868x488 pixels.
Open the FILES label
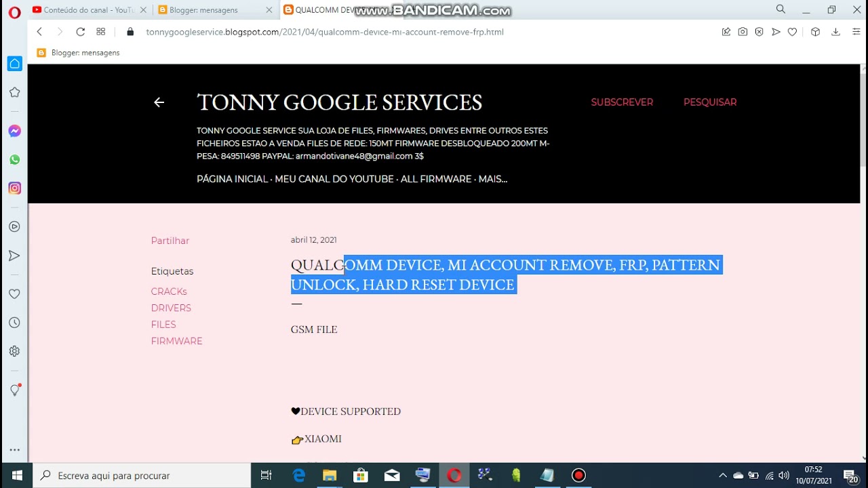(163, 325)
